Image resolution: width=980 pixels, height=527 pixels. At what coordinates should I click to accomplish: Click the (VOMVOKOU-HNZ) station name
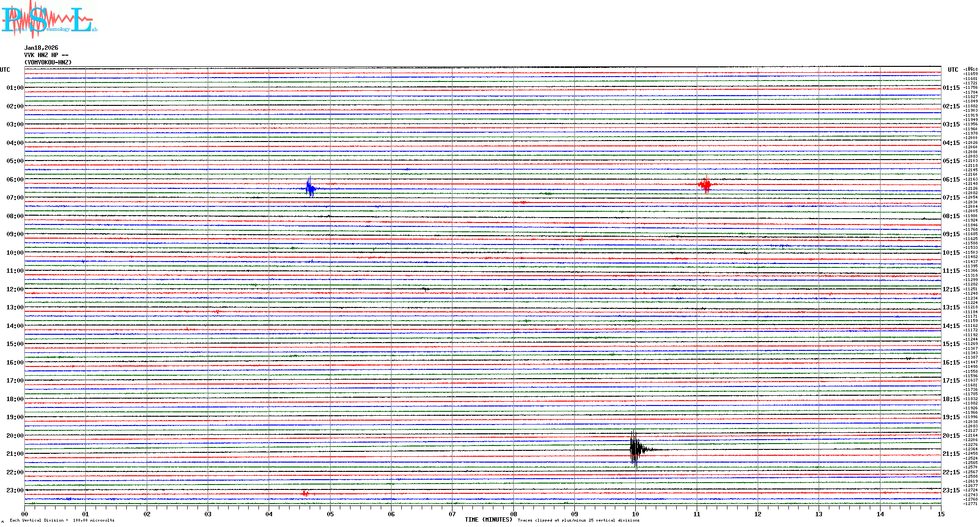tap(48, 62)
